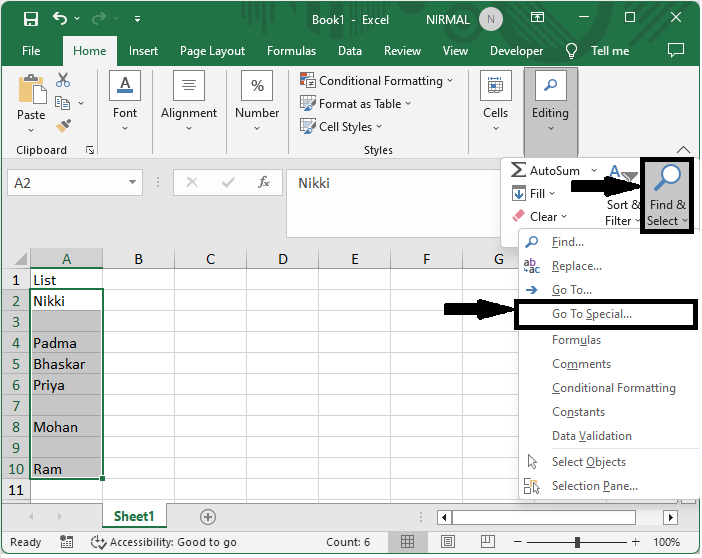This screenshot has height=558, width=702.
Task: Select Formulas in Find & Select menu
Action: [608, 340]
